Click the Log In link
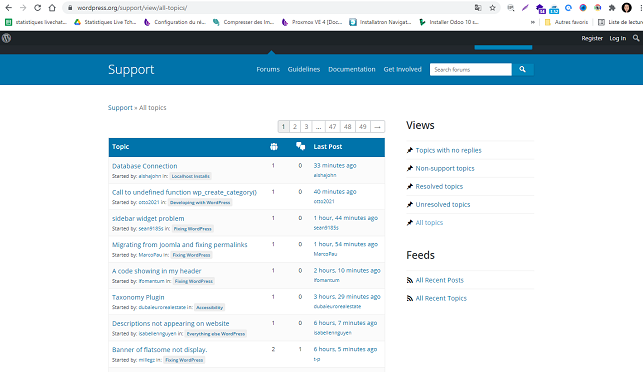The image size is (643, 372). tap(618, 38)
